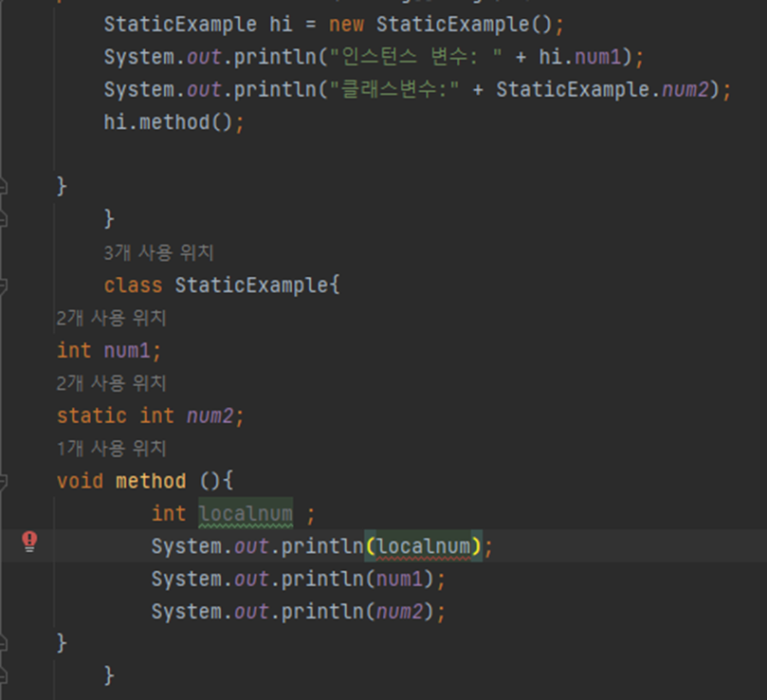Click the "class" keyword
This screenshot has height=700, width=767.
pyautogui.click(x=133, y=286)
